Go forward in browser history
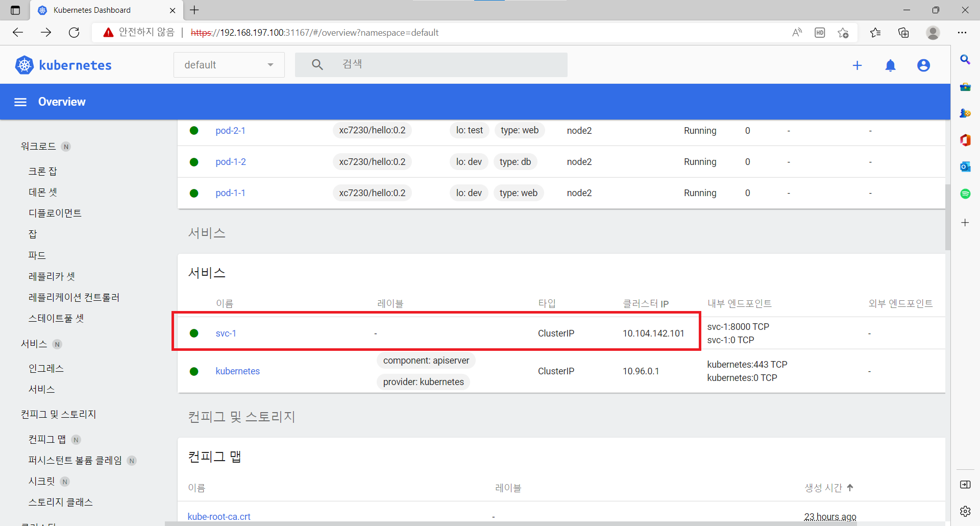 click(x=46, y=33)
